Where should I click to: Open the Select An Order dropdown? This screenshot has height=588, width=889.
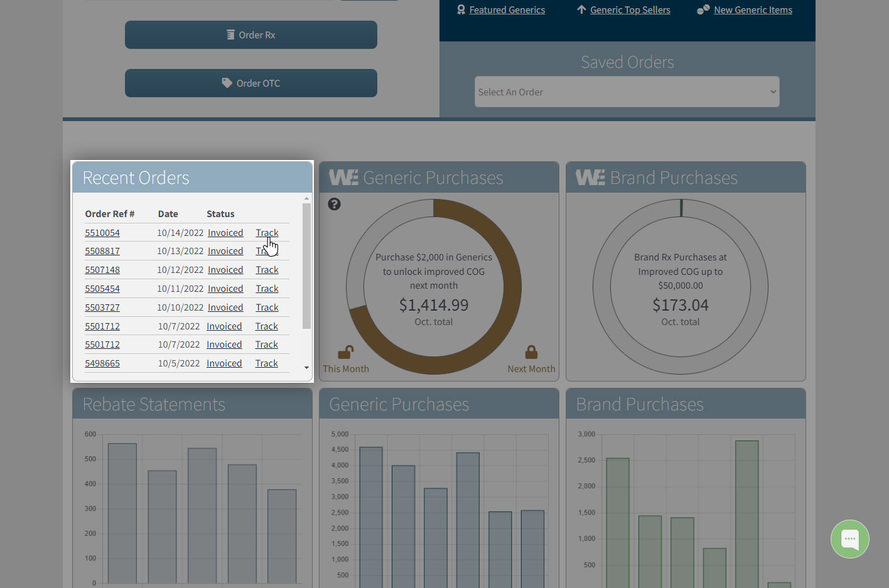(627, 92)
